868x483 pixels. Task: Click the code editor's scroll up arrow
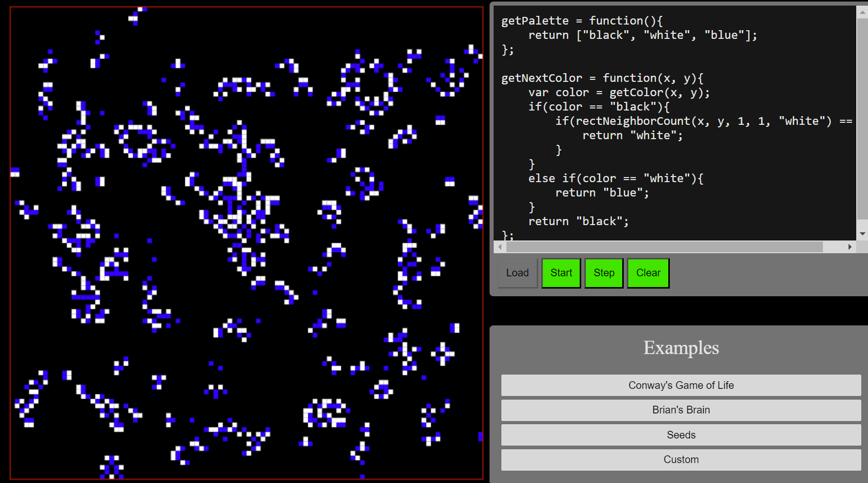pos(862,12)
